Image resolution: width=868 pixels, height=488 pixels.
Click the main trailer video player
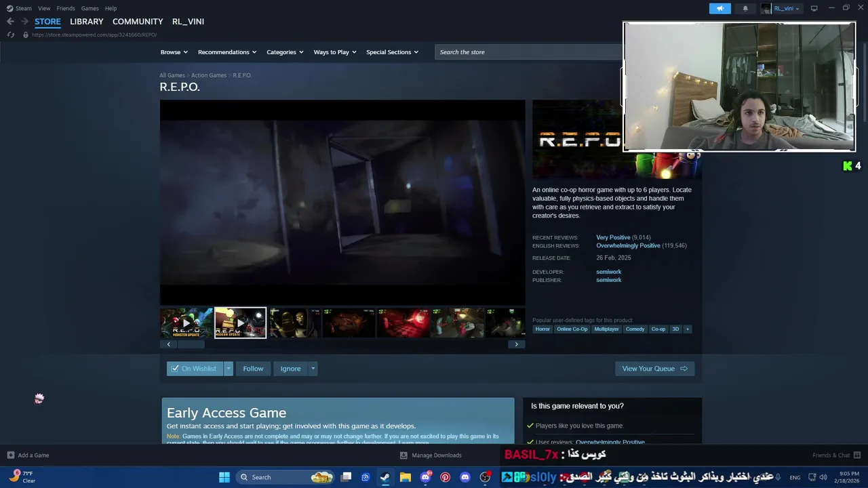coord(342,203)
